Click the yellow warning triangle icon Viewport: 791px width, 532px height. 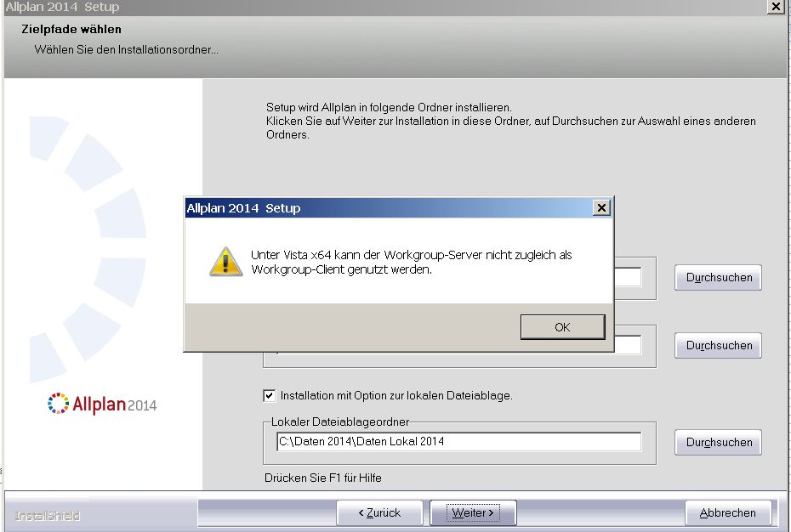(226, 262)
